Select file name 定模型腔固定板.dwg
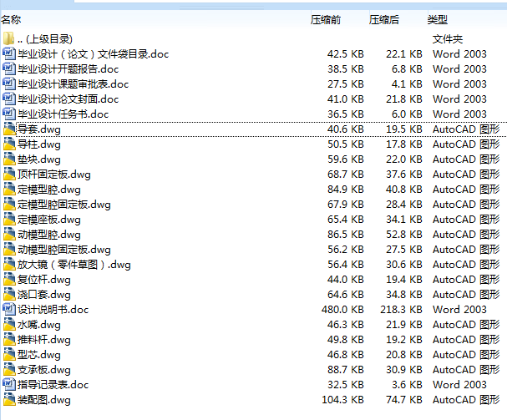Screen dimensions: 507x420 click(x=64, y=205)
